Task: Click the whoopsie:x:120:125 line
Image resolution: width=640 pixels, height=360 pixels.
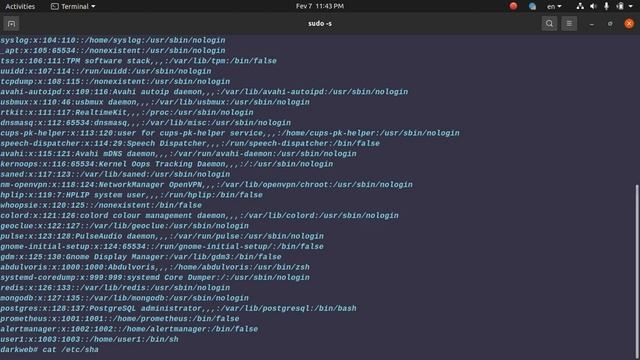Action: pyautogui.click(x=101, y=205)
